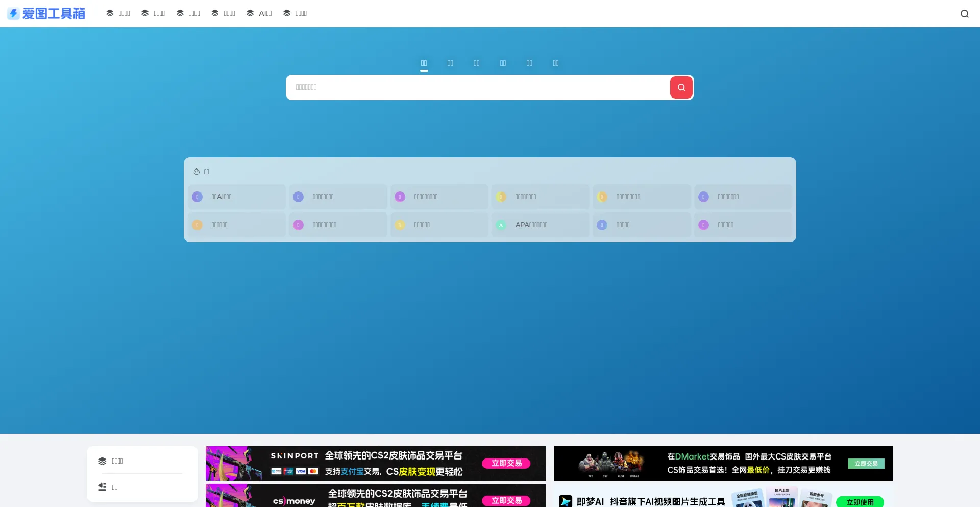Click the green 'A' icon of APA item

501,225
